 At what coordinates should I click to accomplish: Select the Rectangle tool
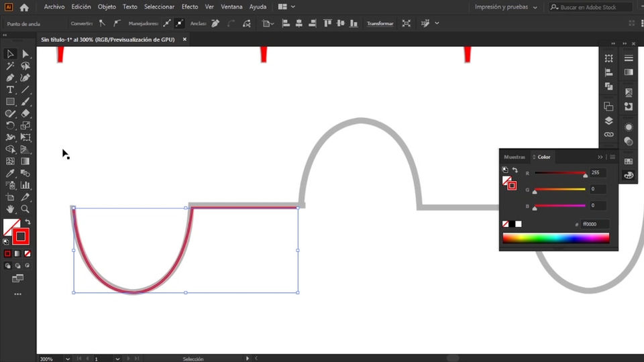[10, 101]
